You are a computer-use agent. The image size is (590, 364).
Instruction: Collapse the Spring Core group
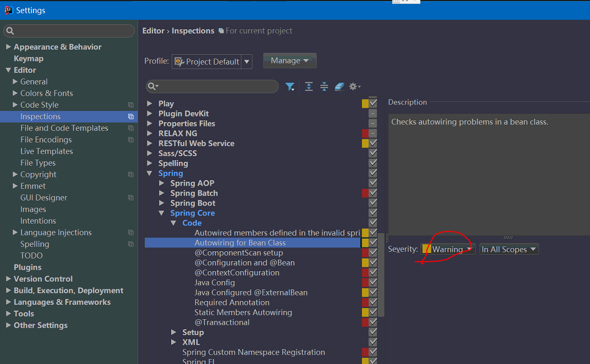pos(161,213)
